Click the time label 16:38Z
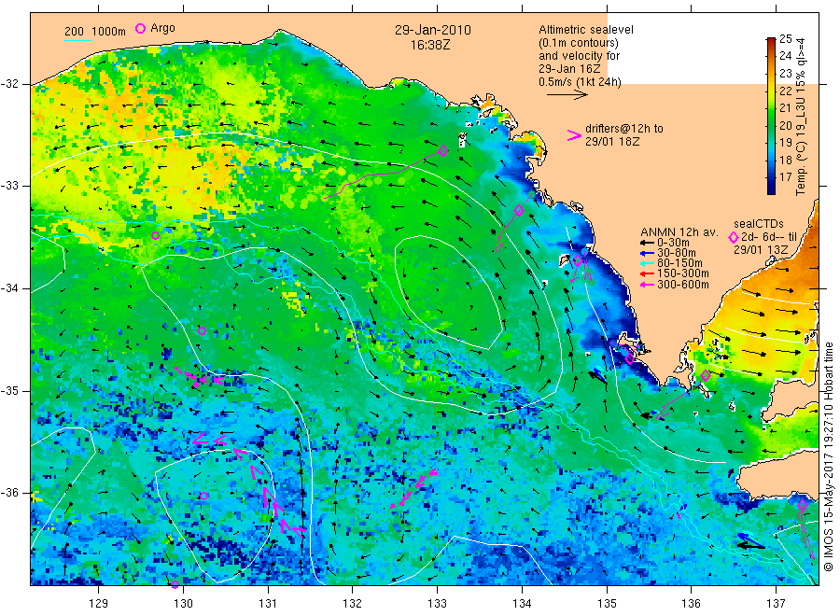This screenshot has height=616, width=840. pyautogui.click(x=430, y=45)
